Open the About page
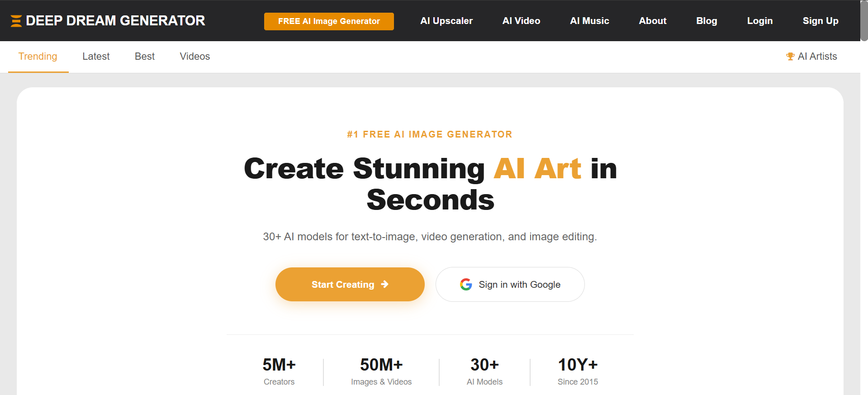868x395 pixels. click(652, 21)
